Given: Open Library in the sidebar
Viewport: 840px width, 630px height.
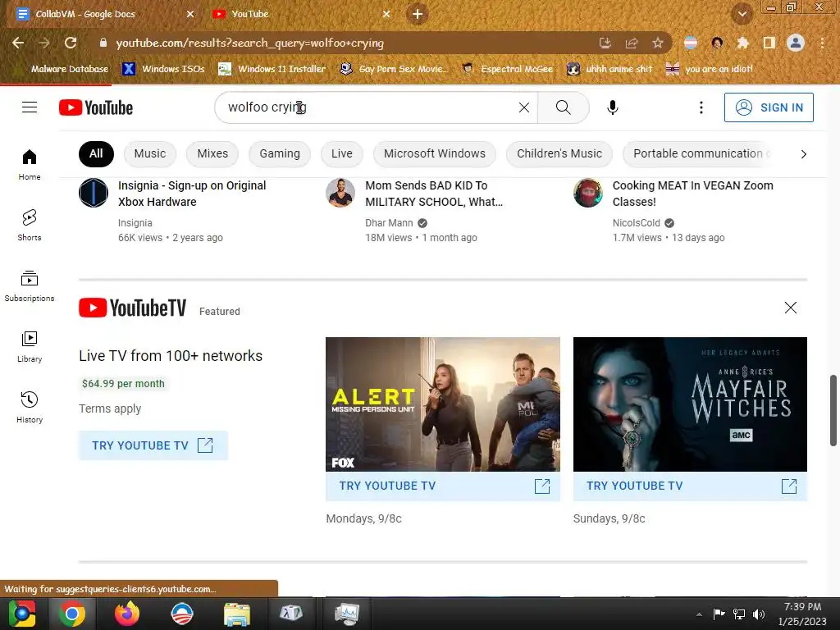Looking at the screenshot, I should click(30, 347).
